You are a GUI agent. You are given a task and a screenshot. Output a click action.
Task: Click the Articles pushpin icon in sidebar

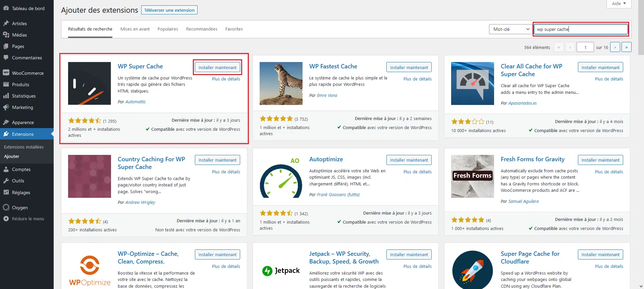6,23
